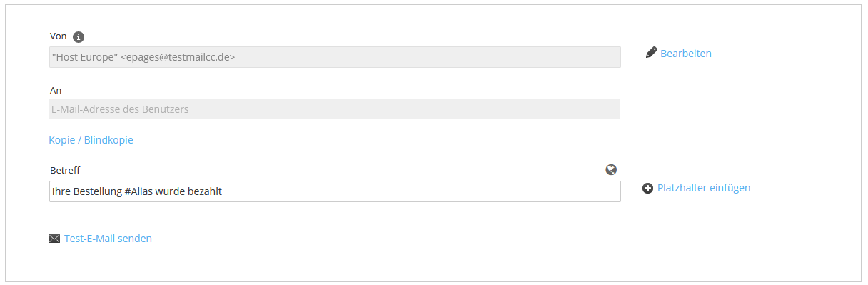
Task: Click the greyed Von sender field
Action: [335, 57]
